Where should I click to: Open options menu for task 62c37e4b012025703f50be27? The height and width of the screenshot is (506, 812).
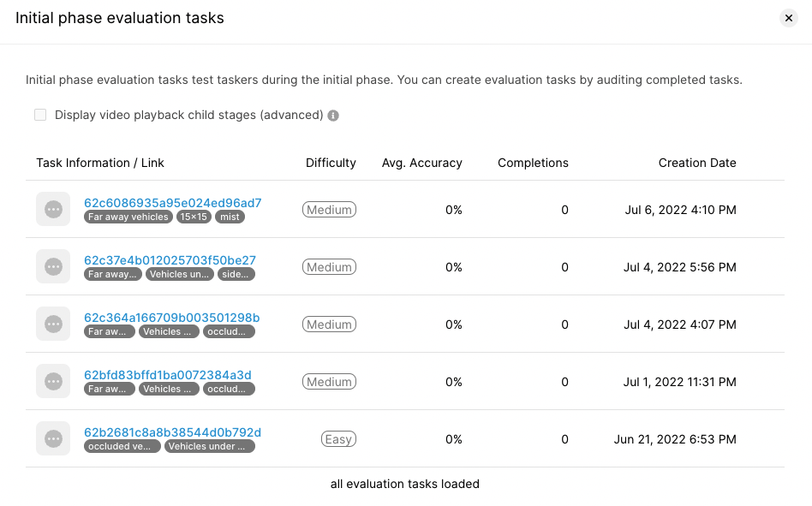53,266
